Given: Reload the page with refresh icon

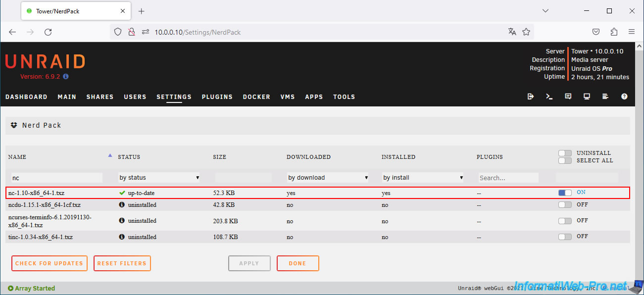Looking at the screenshot, I should point(48,32).
